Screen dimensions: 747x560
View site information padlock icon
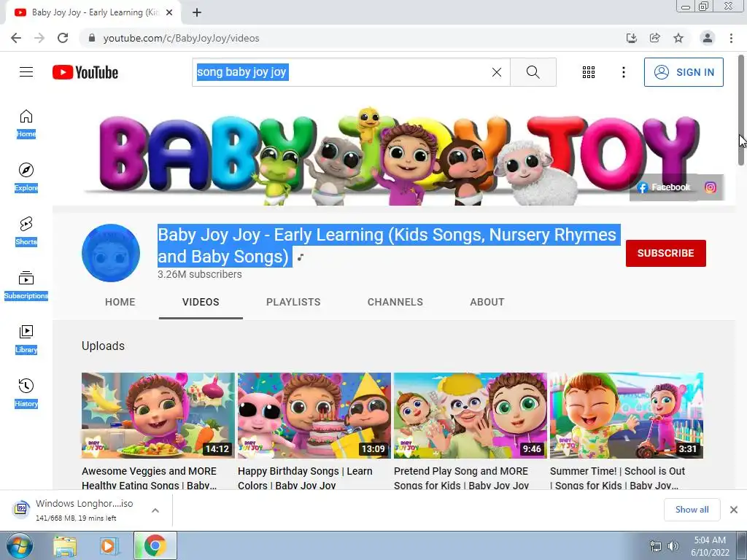(92, 38)
